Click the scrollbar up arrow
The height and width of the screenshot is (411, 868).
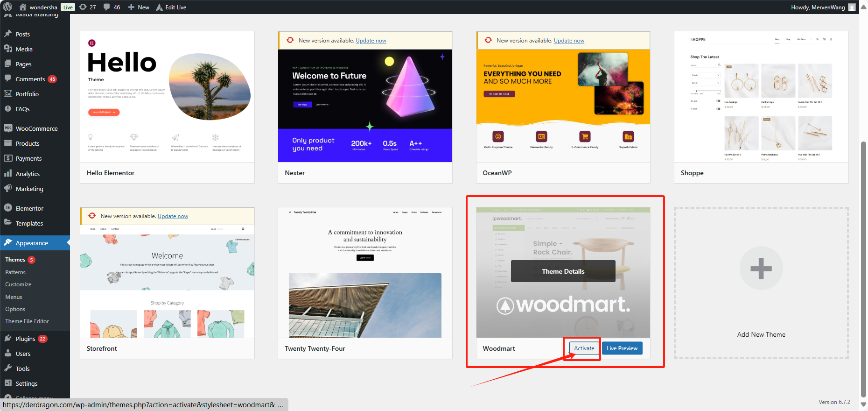click(x=863, y=7)
